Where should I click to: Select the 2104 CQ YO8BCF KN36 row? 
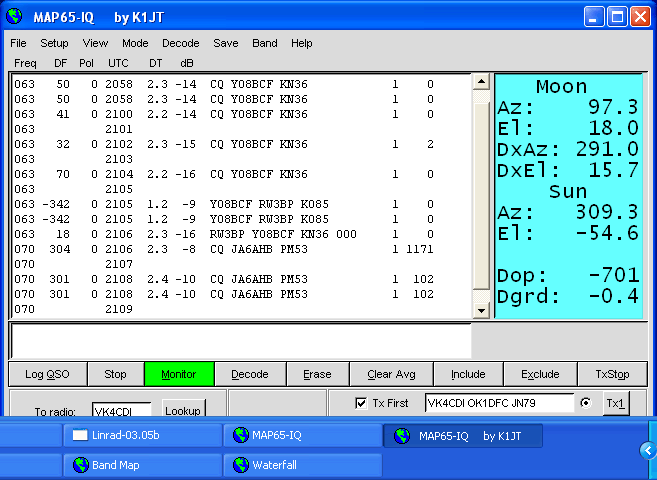click(224, 174)
